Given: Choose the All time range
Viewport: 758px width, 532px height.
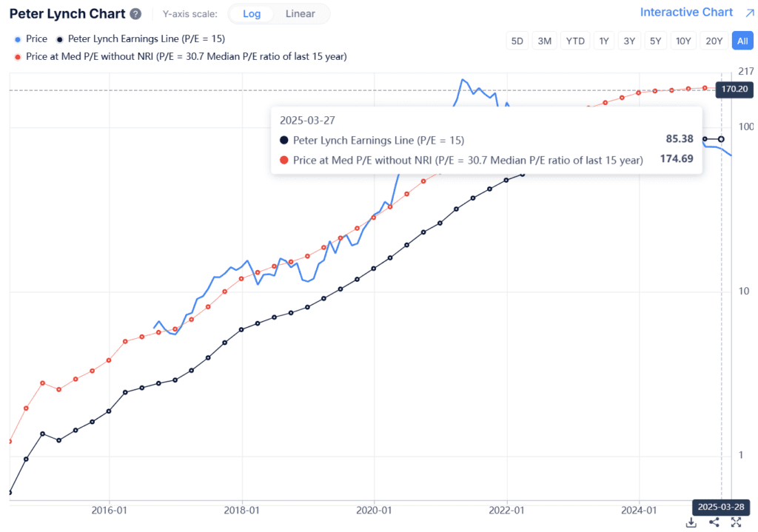Looking at the screenshot, I should [742, 41].
